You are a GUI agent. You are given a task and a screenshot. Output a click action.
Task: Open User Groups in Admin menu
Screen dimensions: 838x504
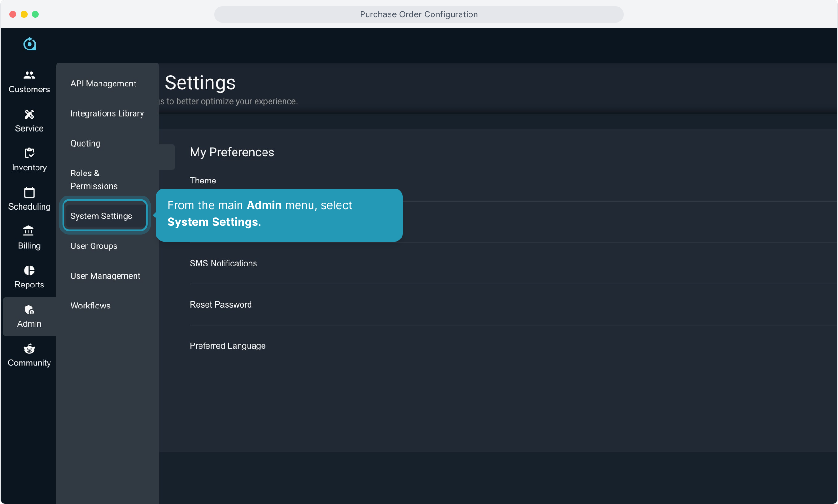[94, 246]
